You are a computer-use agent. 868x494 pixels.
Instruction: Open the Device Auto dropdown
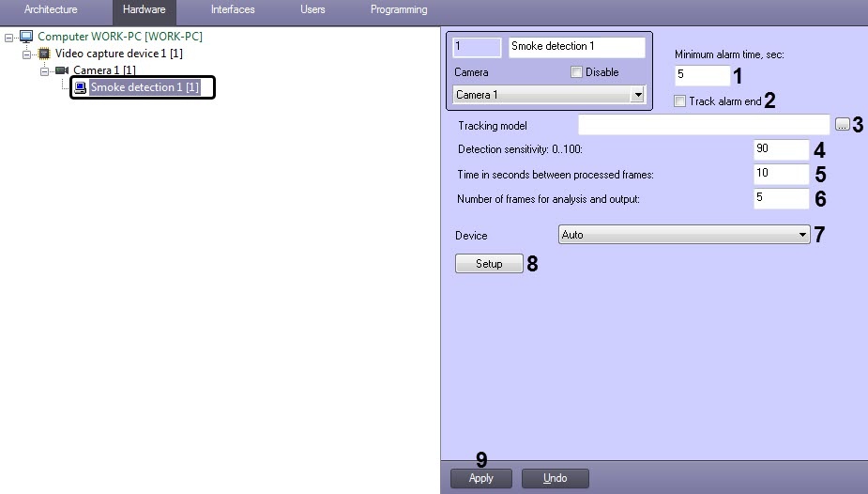coord(802,235)
